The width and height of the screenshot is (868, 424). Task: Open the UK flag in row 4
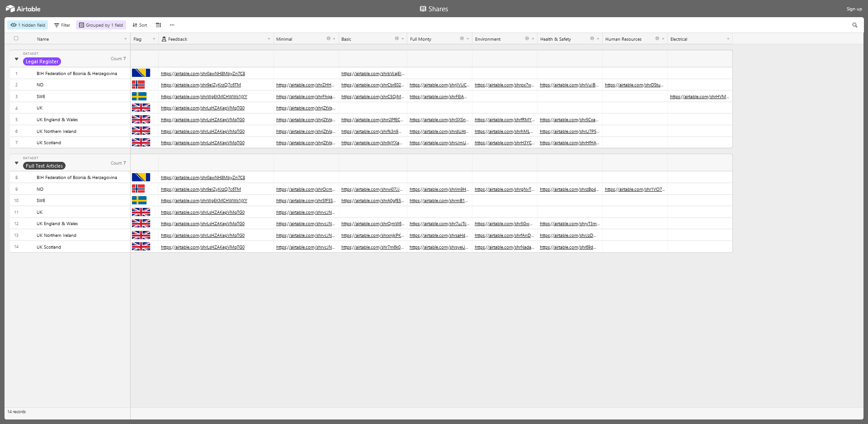pos(141,108)
